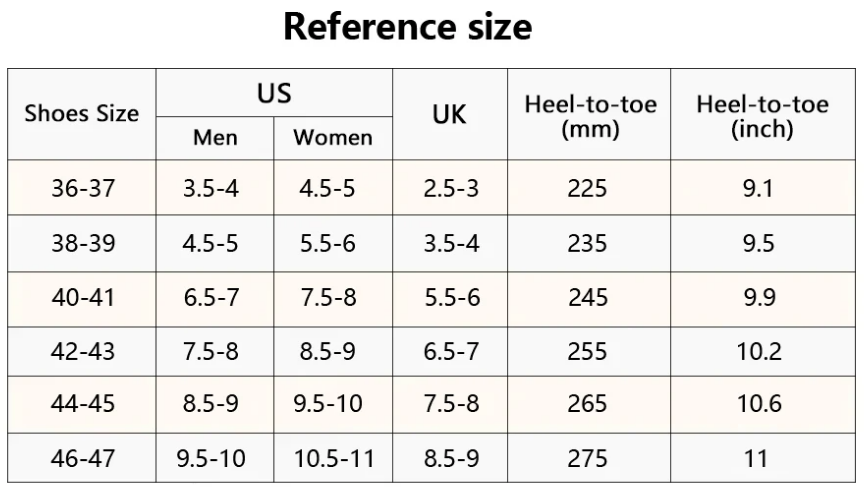
Task: Click the 275 mm value
Action: (x=588, y=459)
